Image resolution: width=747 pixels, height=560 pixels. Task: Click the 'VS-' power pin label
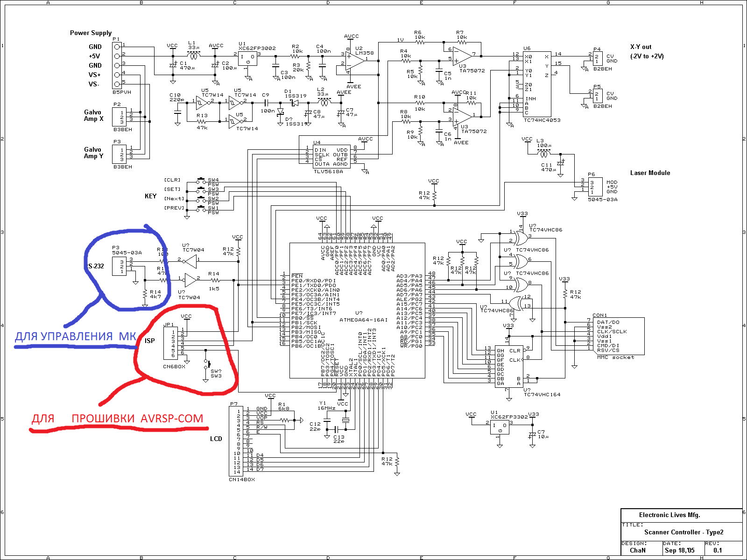(x=94, y=84)
